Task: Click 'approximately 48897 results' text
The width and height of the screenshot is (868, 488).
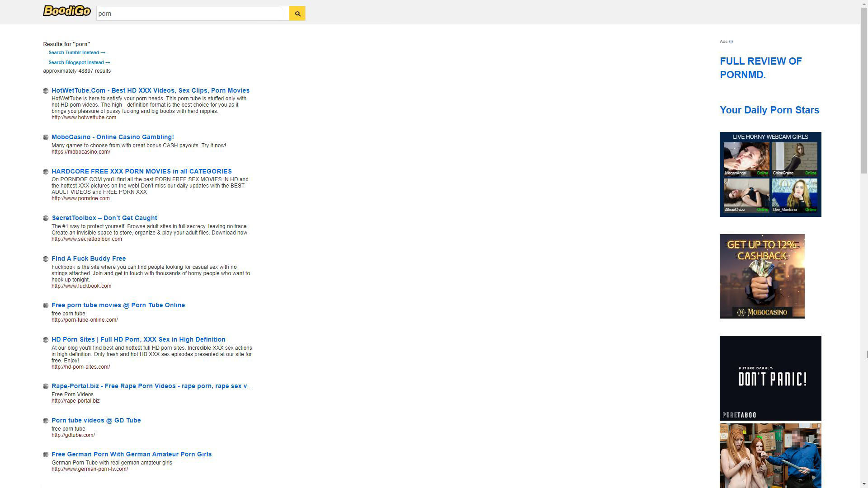Action: point(77,71)
